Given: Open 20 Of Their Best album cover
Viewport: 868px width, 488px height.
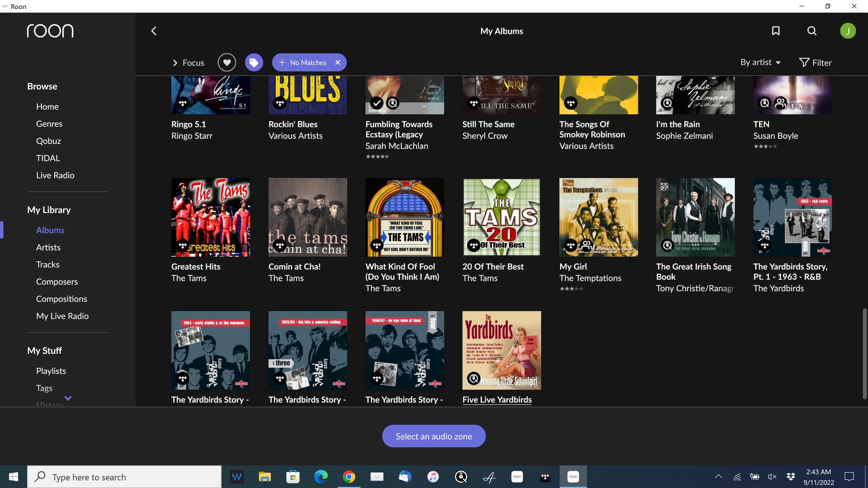Looking at the screenshot, I should coord(502,217).
